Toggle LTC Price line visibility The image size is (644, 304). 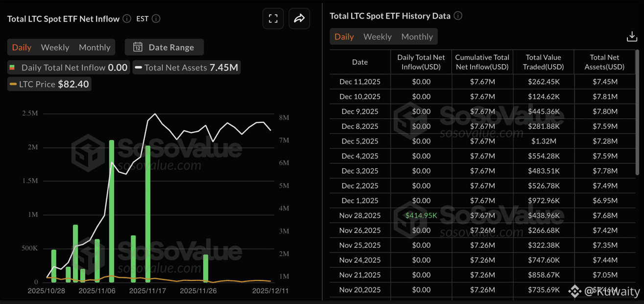[49, 84]
